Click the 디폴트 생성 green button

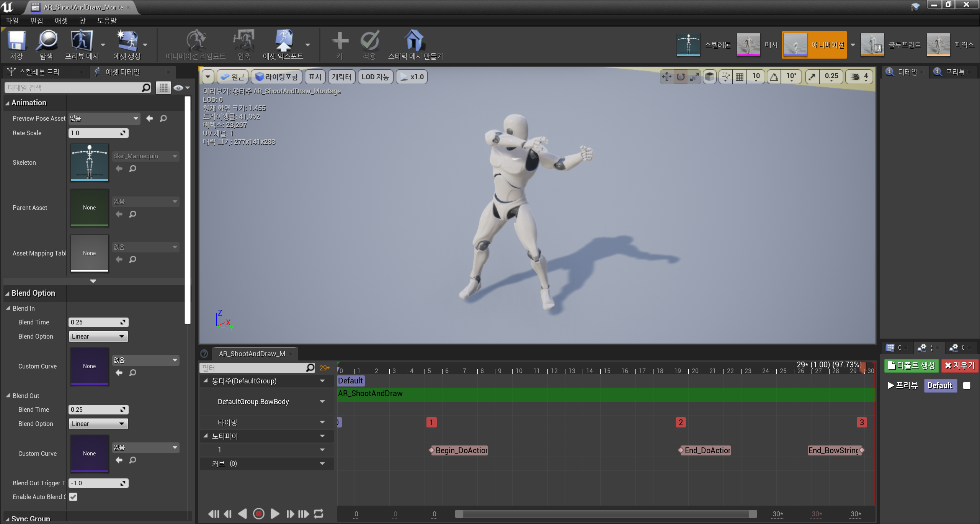[911, 365]
